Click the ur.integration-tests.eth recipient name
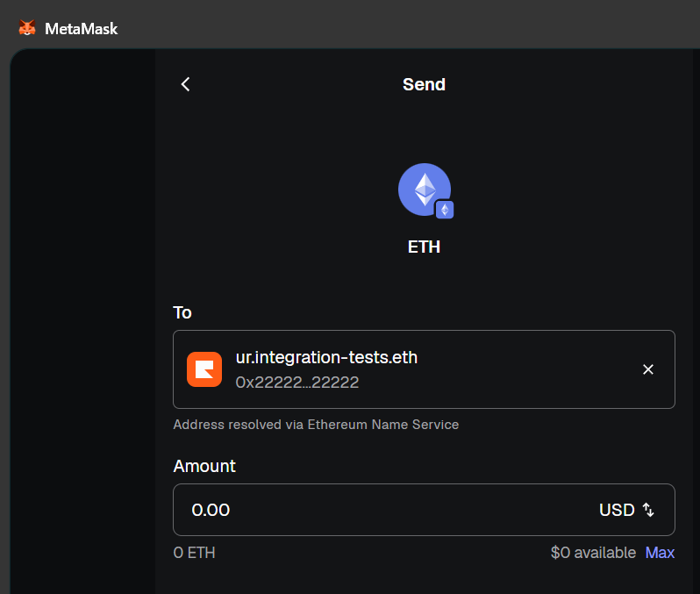The height and width of the screenshot is (594, 700). [326, 357]
